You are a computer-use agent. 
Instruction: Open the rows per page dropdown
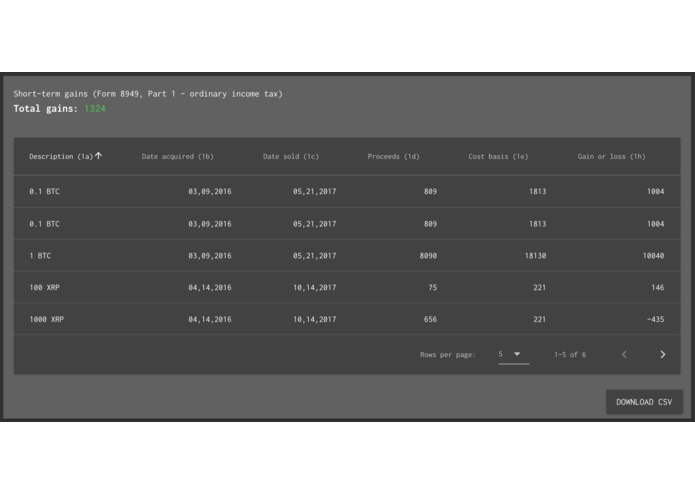[513, 354]
